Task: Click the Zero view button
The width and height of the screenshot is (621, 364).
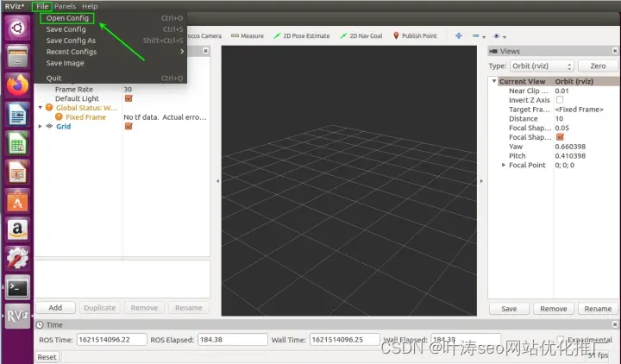Action: point(598,66)
